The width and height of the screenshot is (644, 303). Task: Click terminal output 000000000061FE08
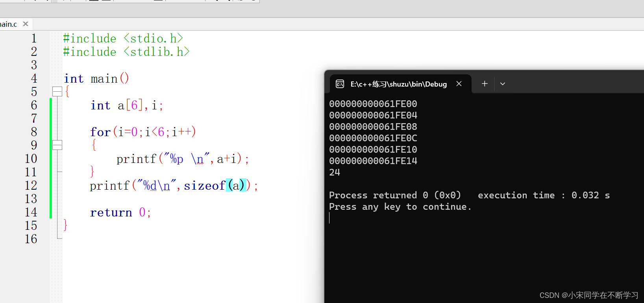(x=373, y=127)
